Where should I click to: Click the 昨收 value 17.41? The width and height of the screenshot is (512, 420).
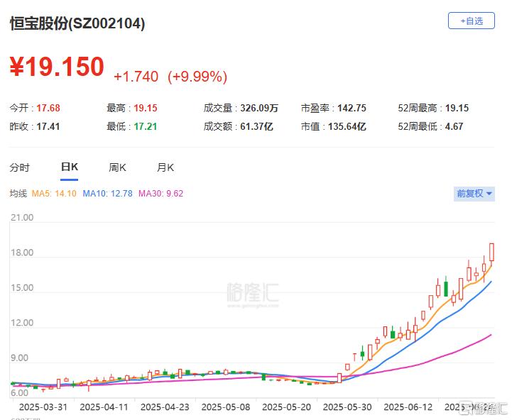(x=48, y=126)
